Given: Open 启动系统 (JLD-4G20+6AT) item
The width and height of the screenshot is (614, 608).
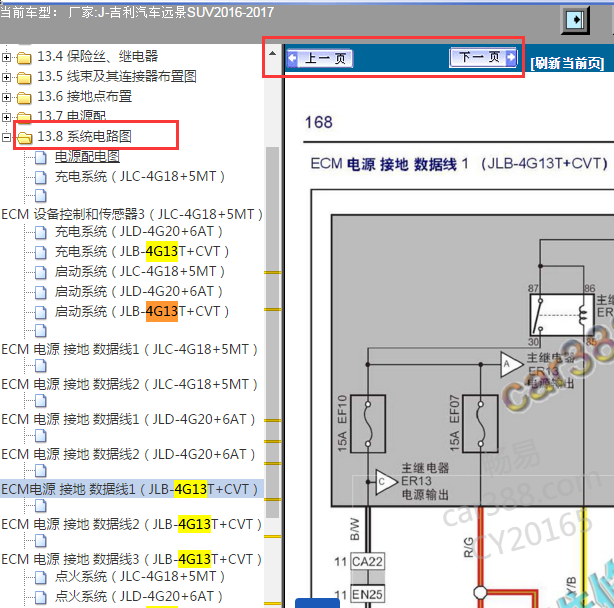Looking at the screenshot, I should 139,291.
